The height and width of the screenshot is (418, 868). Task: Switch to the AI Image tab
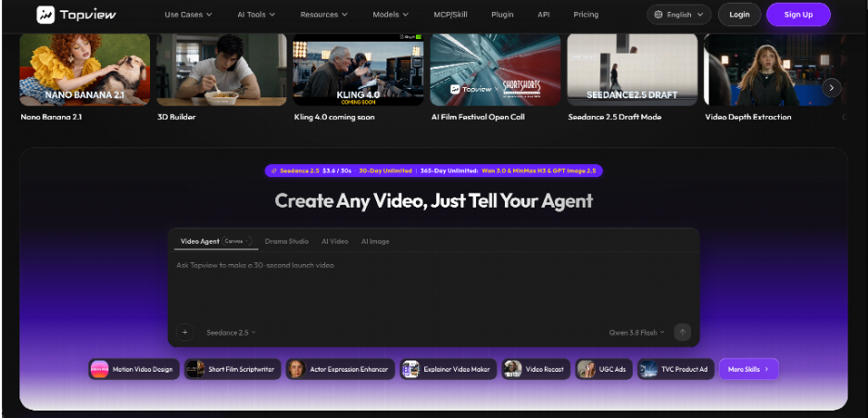(375, 241)
